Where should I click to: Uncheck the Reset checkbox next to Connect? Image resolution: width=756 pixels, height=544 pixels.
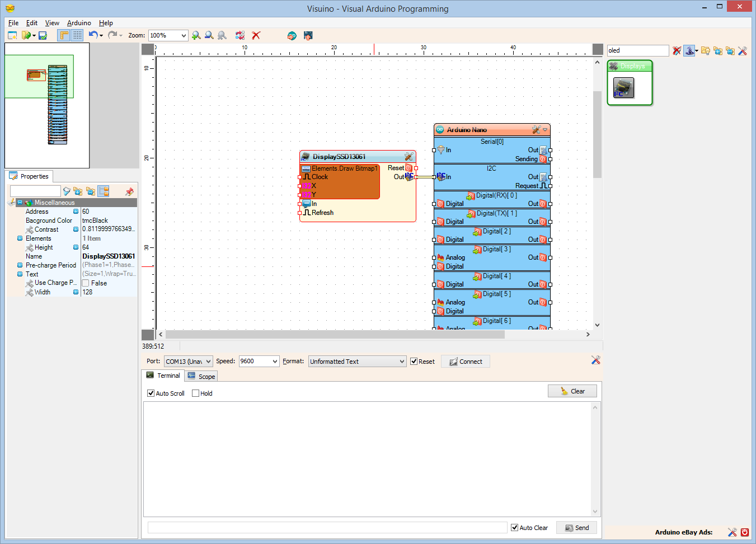click(414, 361)
